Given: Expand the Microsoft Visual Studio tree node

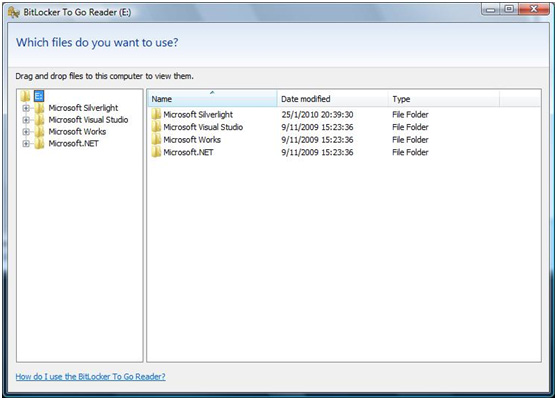Looking at the screenshot, I should click(x=26, y=120).
